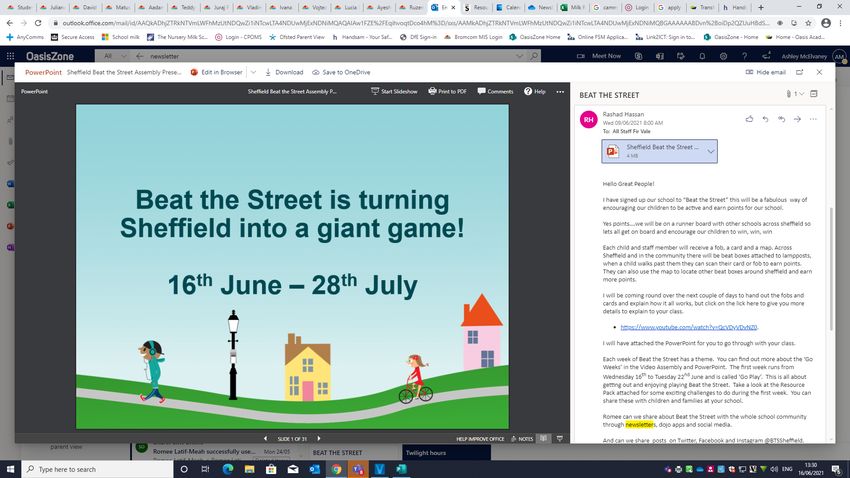This screenshot has height=478, width=850.
Task: Open the Windows Start menu
Action: [10, 469]
